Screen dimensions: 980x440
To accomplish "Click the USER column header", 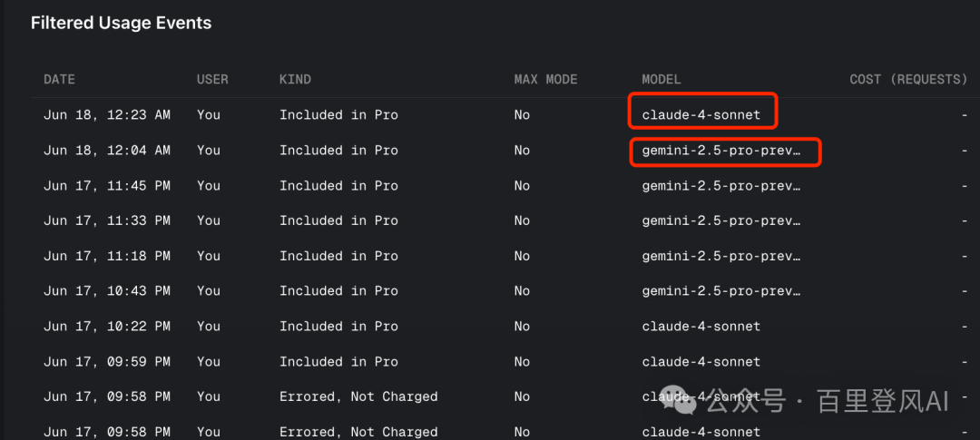I will pos(212,80).
